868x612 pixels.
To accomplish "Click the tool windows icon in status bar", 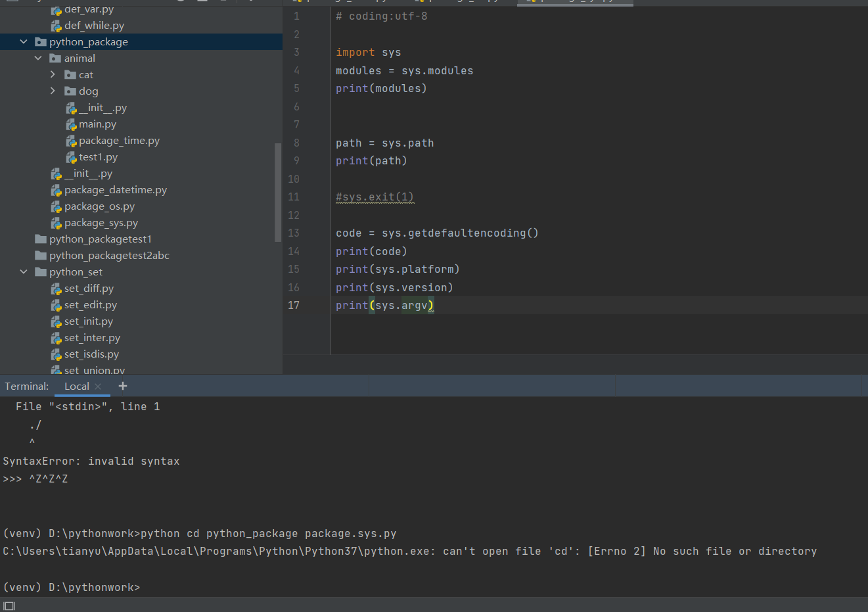I will tap(9, 606).
